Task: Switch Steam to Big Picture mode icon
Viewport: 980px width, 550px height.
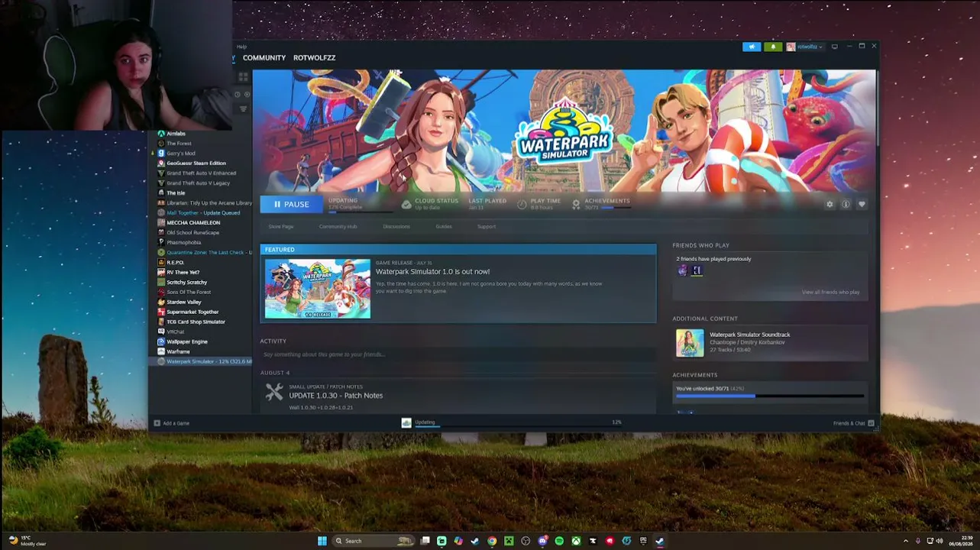Action: pos(835,47)
